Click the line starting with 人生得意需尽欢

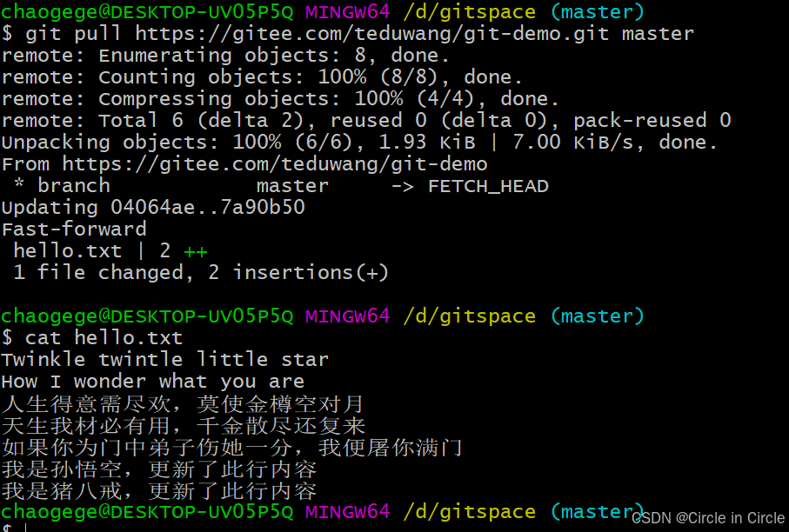click(183, 404)
